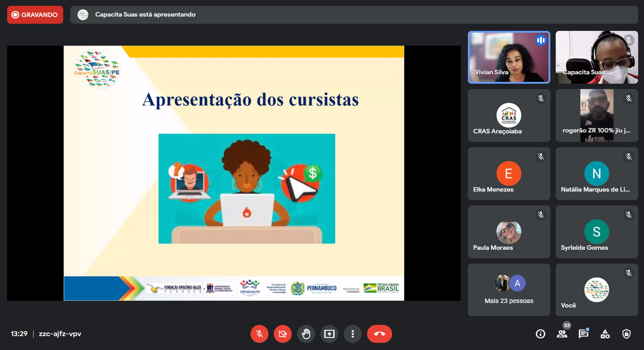
Task: Click the shared presentation slide
Action: click(x=233, y=173)
